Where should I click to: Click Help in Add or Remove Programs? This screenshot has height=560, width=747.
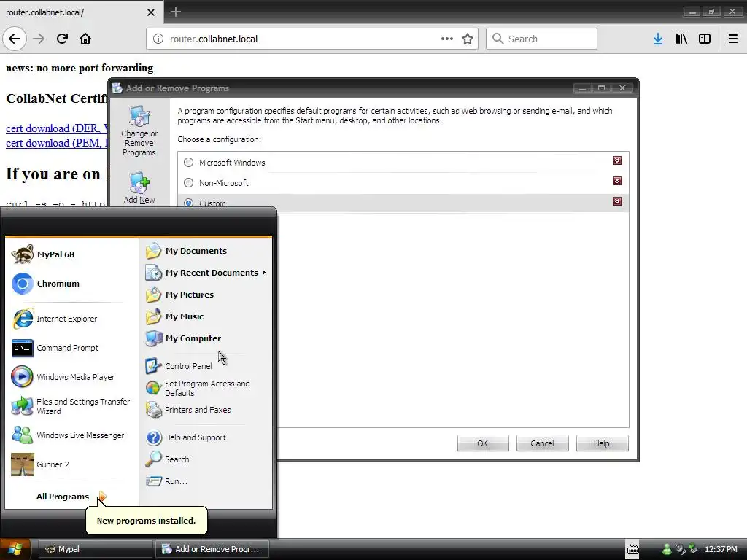(x=602, y=443)
